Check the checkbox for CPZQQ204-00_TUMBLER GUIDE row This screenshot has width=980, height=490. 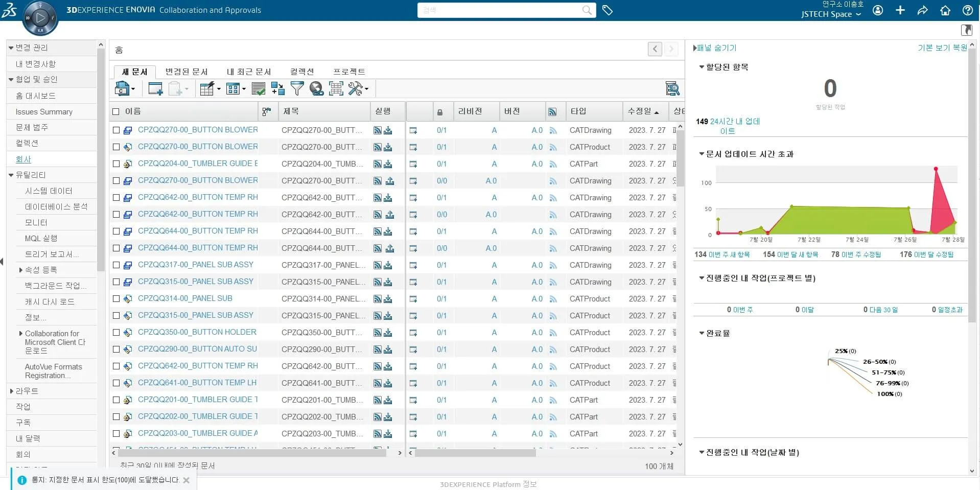point(115,164)
